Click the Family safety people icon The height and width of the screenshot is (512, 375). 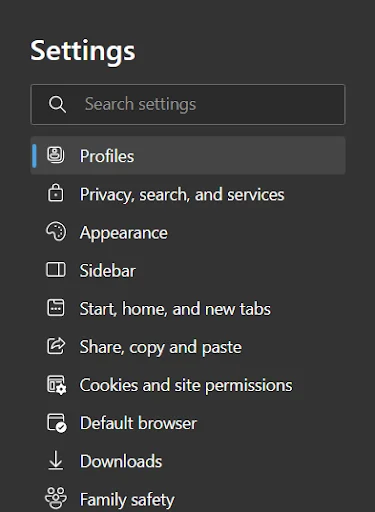pyautogui.click(x=56, y=499)
